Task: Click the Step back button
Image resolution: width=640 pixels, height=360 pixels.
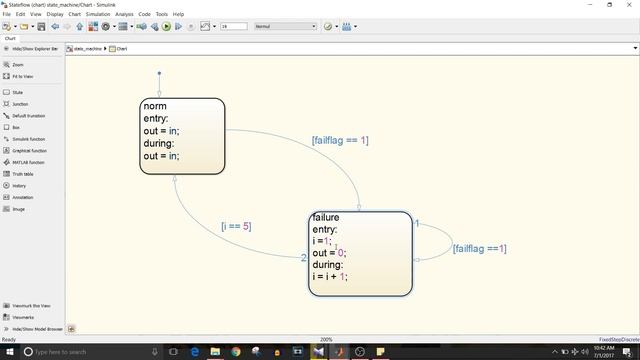Action: [x=155, y=27]
